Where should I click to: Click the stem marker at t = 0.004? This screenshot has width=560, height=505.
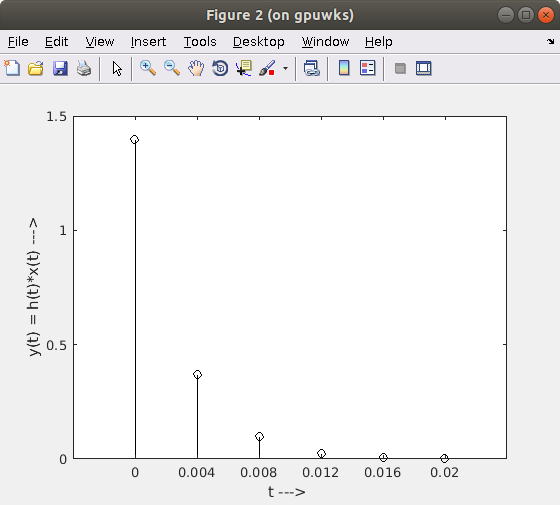click(198, 374)
